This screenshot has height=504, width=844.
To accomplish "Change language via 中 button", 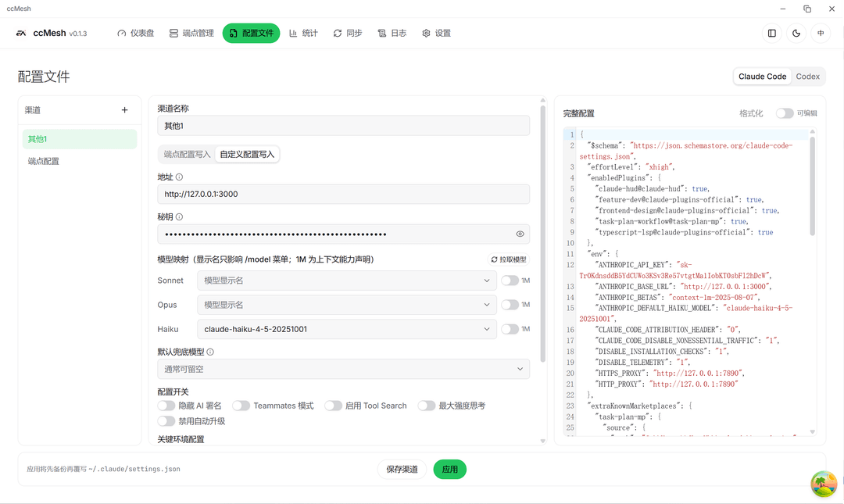I will point(821,34).
